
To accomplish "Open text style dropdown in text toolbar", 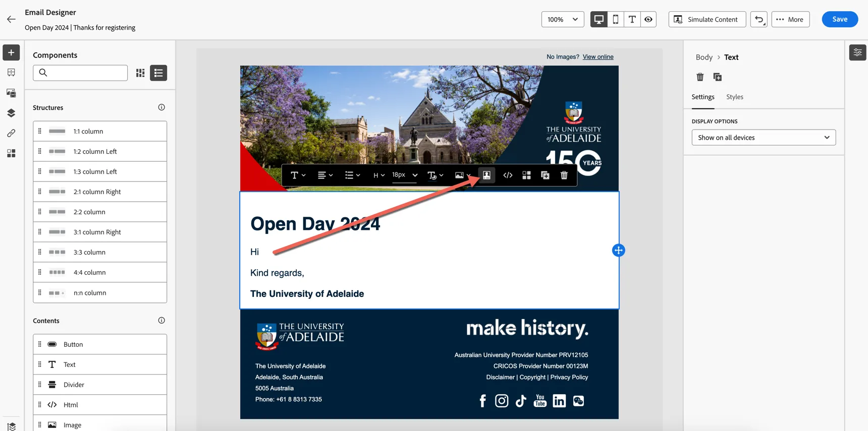I will coord(298,175).
